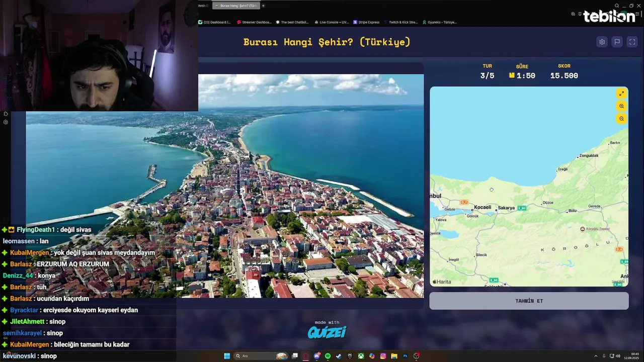
Task: Click Denizz_44 username in chat
Action: 18,276
